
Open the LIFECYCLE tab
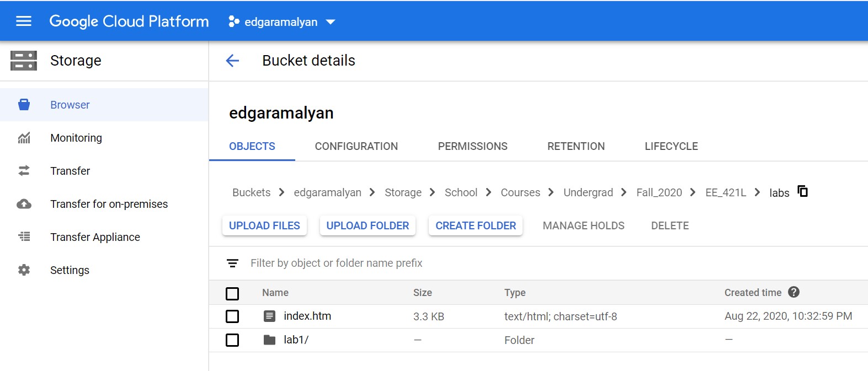(x=672, y=147)
